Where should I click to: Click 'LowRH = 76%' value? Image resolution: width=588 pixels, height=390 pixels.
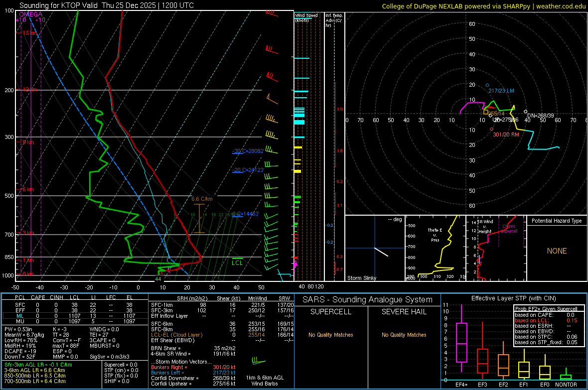point(21,340)
